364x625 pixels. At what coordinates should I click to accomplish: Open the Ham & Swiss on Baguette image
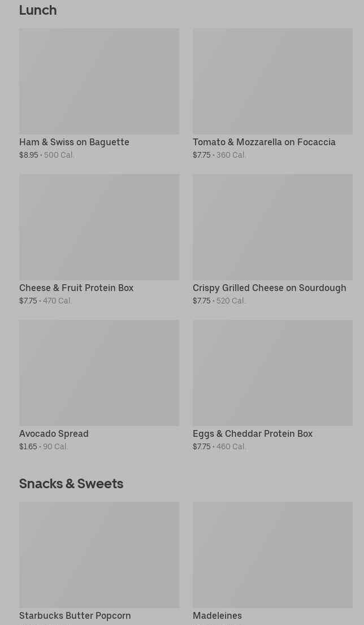click(99, 81)
